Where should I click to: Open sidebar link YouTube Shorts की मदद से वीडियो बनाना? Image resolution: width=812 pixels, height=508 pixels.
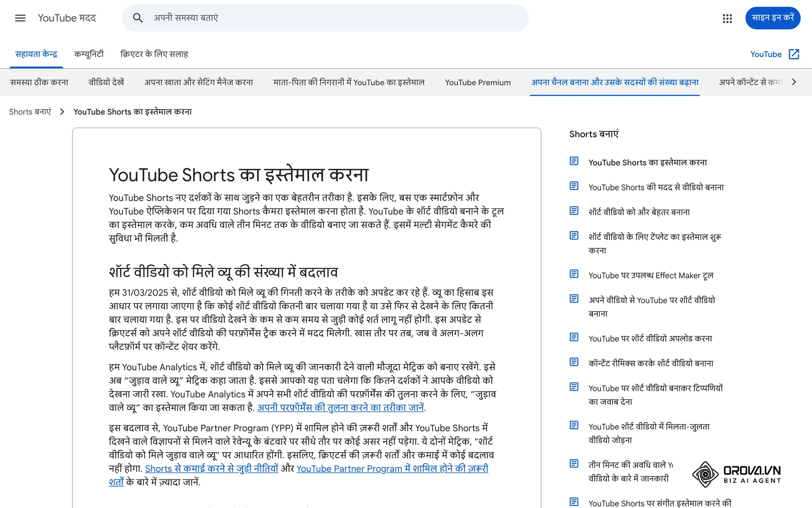tap(656, 187)
